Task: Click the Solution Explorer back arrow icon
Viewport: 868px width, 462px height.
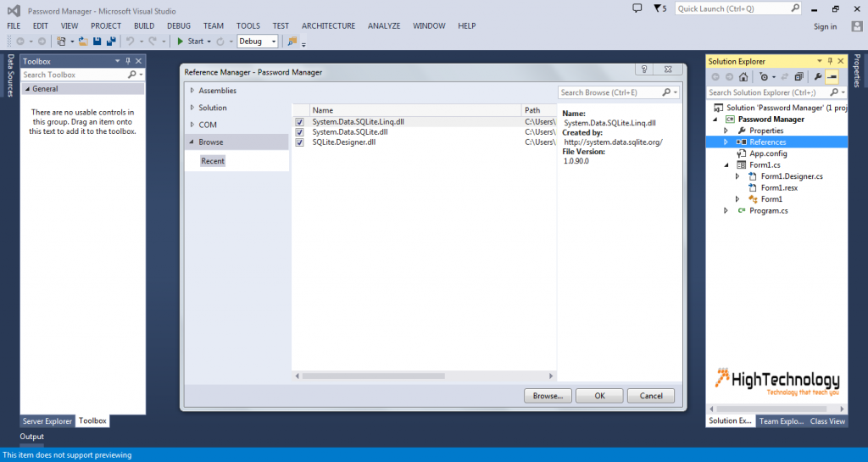Action: click(x=715, y=77)
